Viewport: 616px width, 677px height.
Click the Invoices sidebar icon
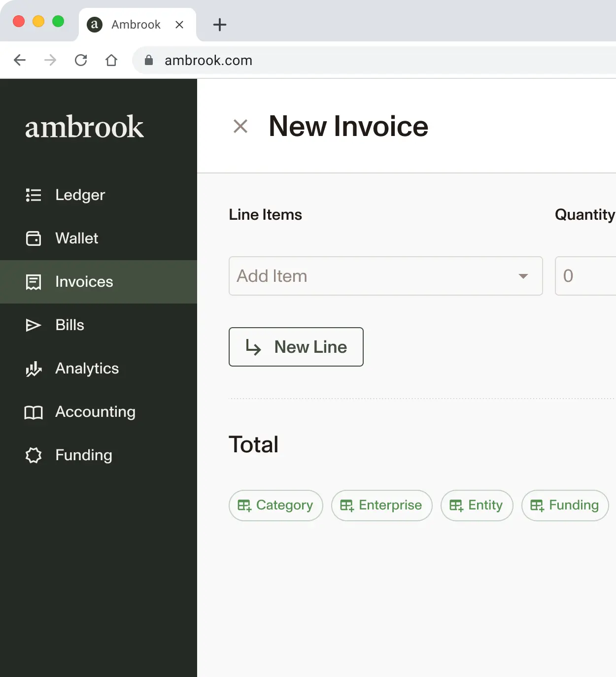tap(33, 281)
